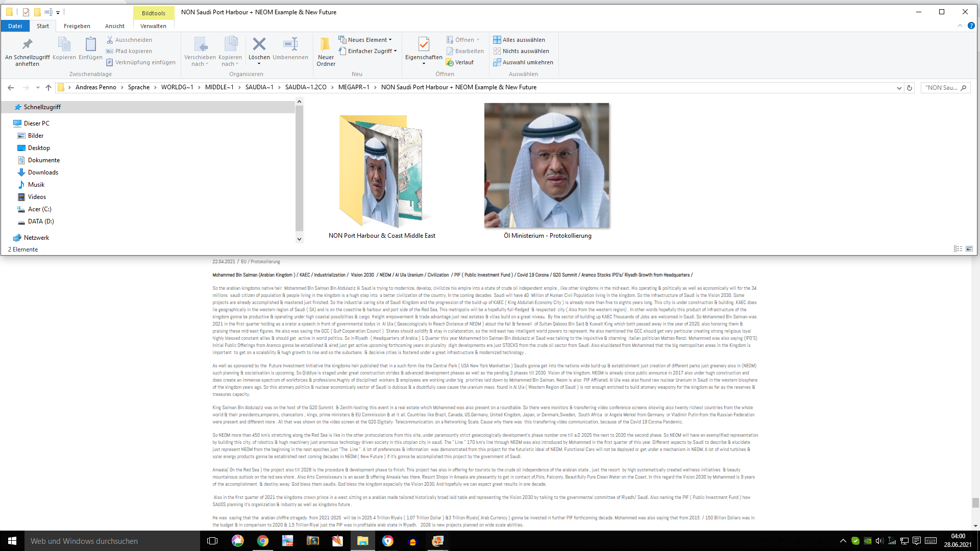This screenshot has width=980, height=551.
Task: Switch to the Ansicht ribbon tab
Action: pos(115,26)
